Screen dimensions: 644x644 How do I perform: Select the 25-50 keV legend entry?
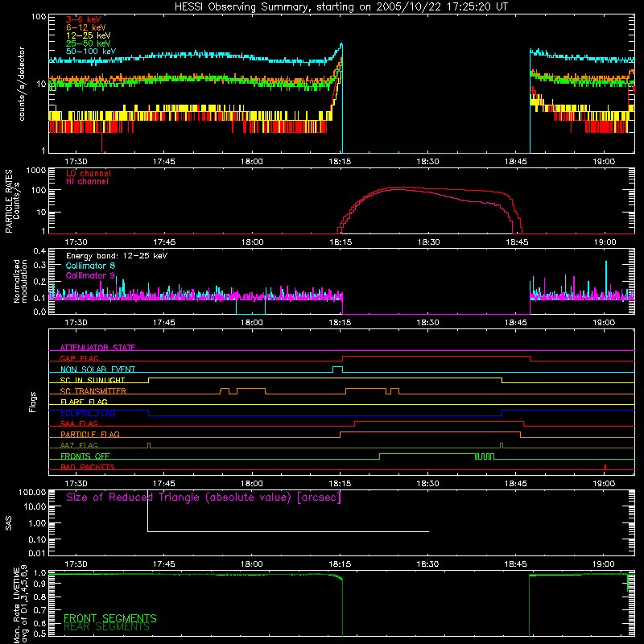[89, 43]
